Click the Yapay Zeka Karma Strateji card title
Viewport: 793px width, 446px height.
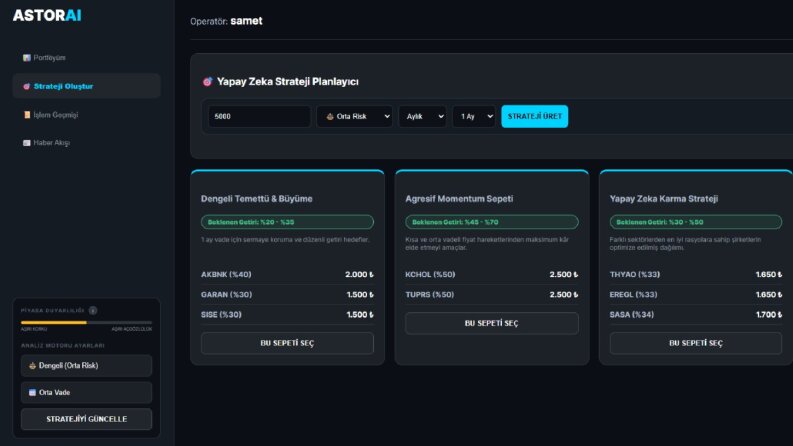click(664, 199)
